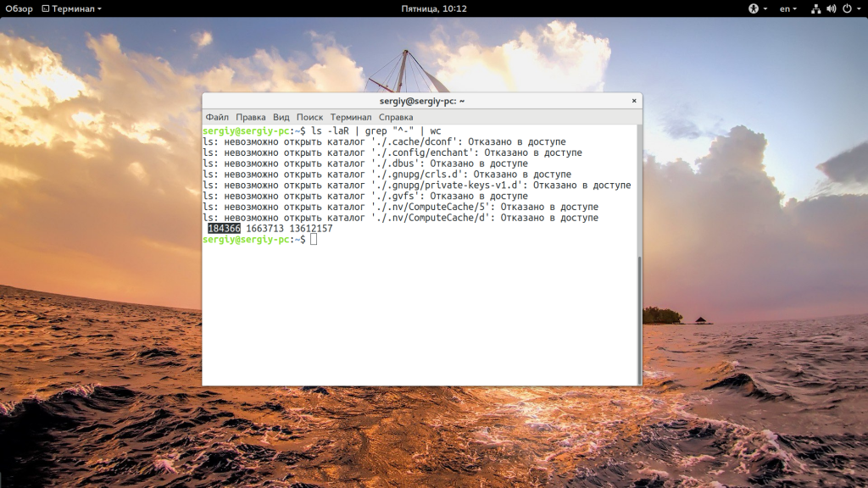Open the Терминал menu in the menu bar
Viewport: 868px width, 488px height.
coord(351,117)
